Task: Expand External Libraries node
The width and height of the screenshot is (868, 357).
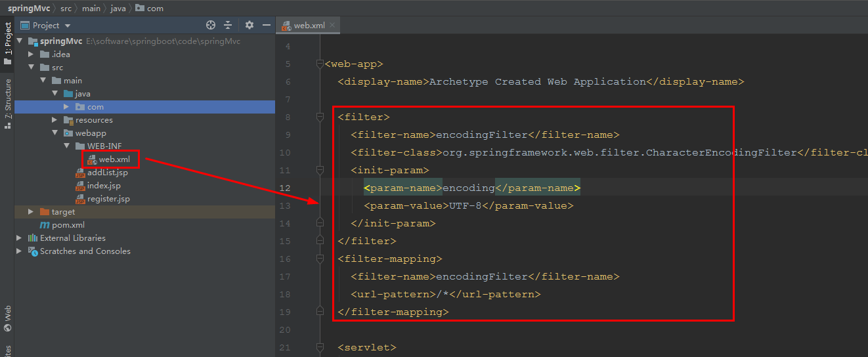Action: [x=20, y=238]
